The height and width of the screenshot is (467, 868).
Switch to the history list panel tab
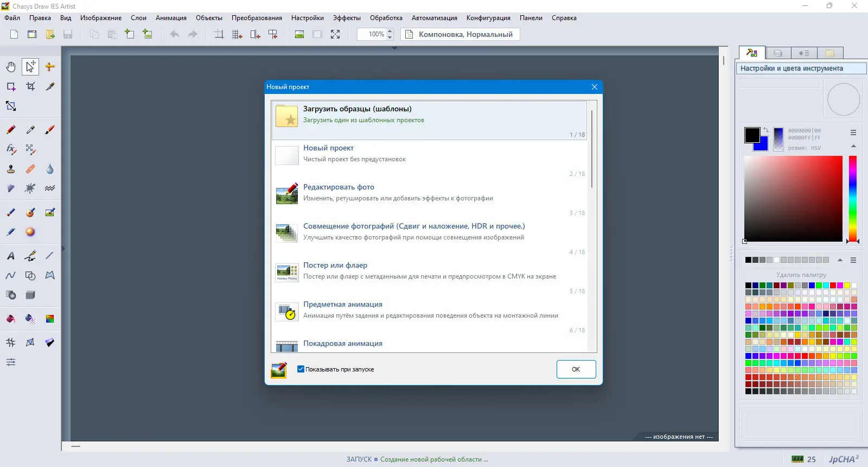pos(804,53)
